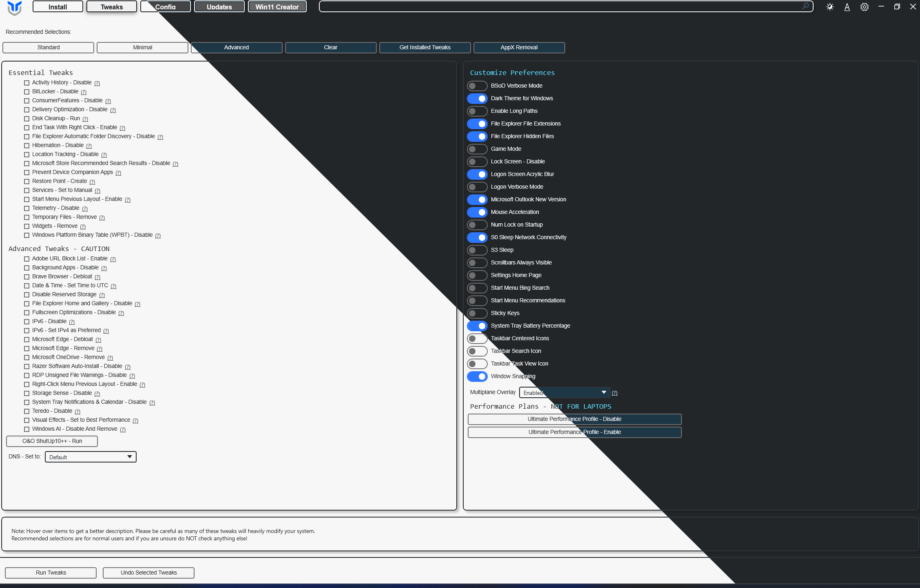Show help for Location Tracking - Disable
Image resolution: width=920 pixels, height=588 pixels.
click(104, 155)
